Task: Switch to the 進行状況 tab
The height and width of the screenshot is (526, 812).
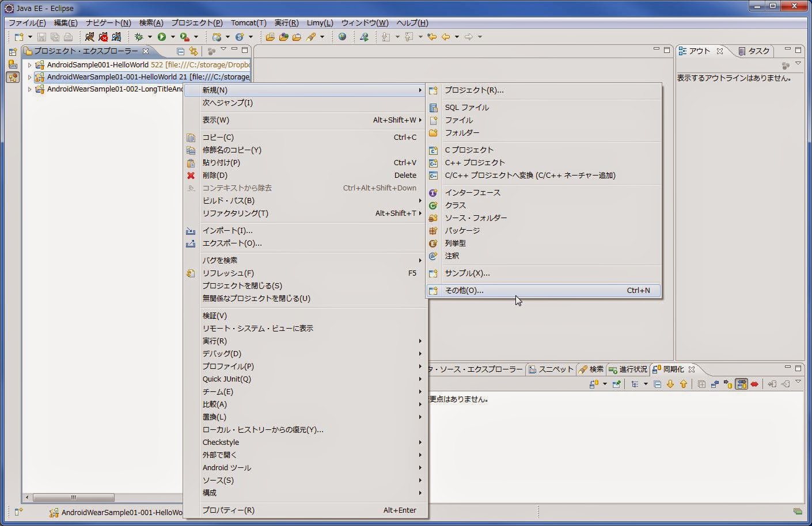Action: pyautogui.click(x=627, y=369)
